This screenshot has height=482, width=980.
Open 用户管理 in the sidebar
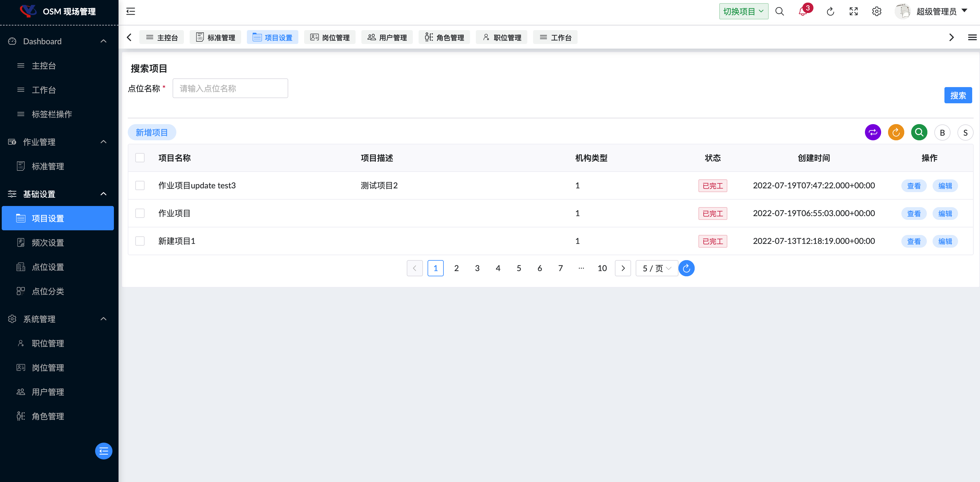coord(58,392)
